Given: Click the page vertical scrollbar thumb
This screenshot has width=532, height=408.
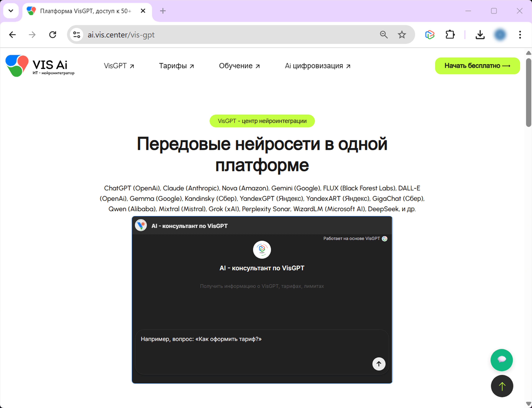Looking at the screenshot, I should point(528,92).
